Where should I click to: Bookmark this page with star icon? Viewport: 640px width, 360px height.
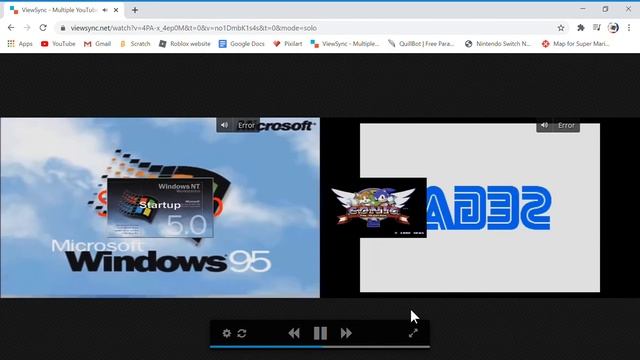point(561,28)
